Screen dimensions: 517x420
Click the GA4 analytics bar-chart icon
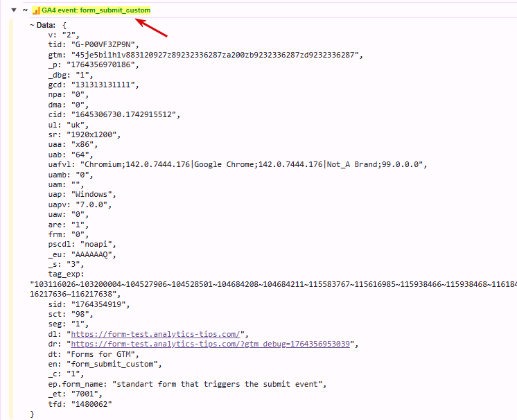coord(36,11)
